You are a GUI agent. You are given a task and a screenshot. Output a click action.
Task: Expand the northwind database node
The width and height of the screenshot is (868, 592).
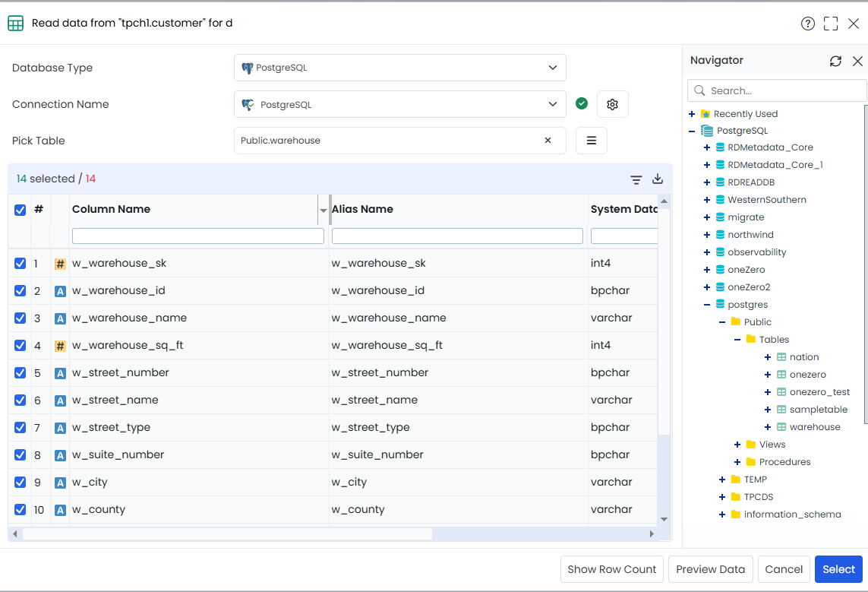707,235
